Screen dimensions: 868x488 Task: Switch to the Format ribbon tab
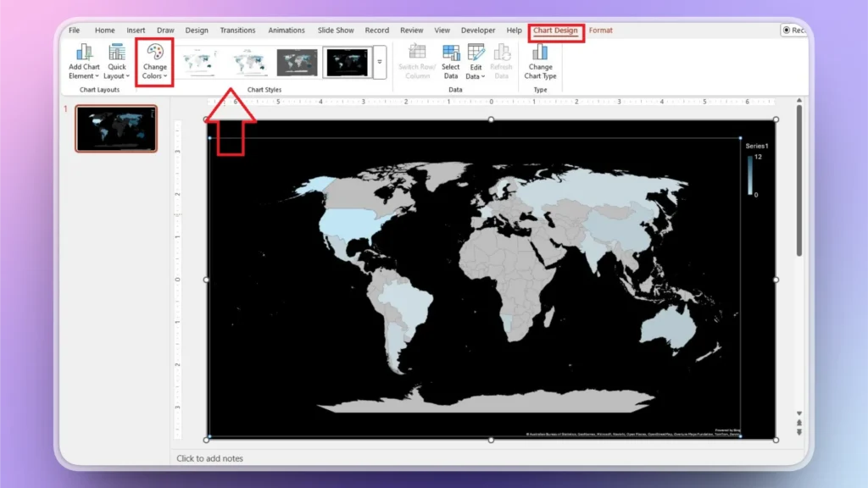[600, 30]
